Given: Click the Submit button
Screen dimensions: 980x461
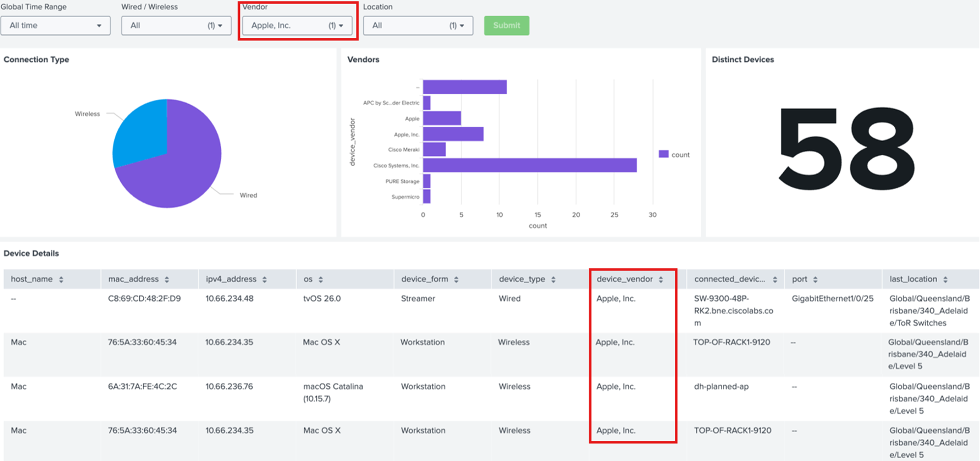Looking at the screenshot, I should (506, 25).
